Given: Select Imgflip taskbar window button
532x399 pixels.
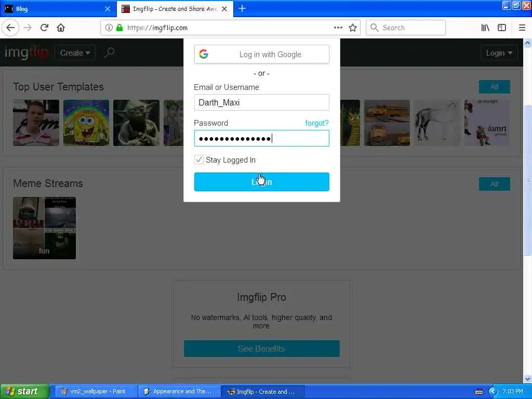Looking at the screenshot, I should click(263, 392).
